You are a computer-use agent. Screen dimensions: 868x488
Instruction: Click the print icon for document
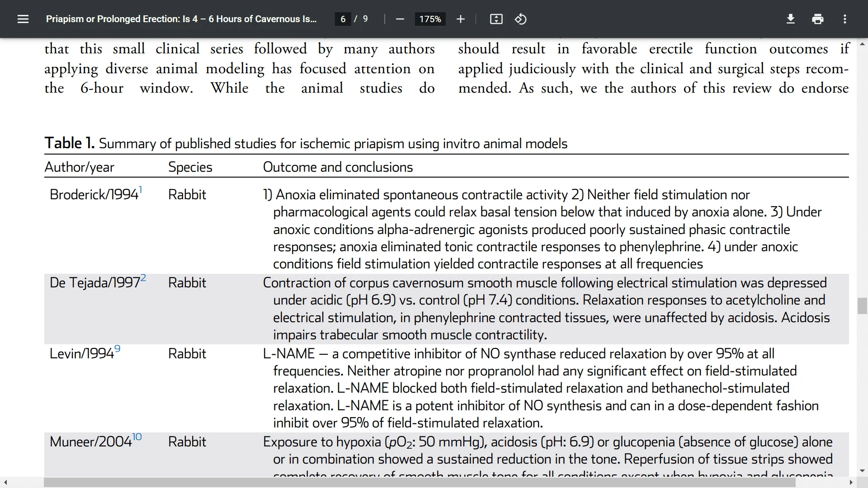818,19
